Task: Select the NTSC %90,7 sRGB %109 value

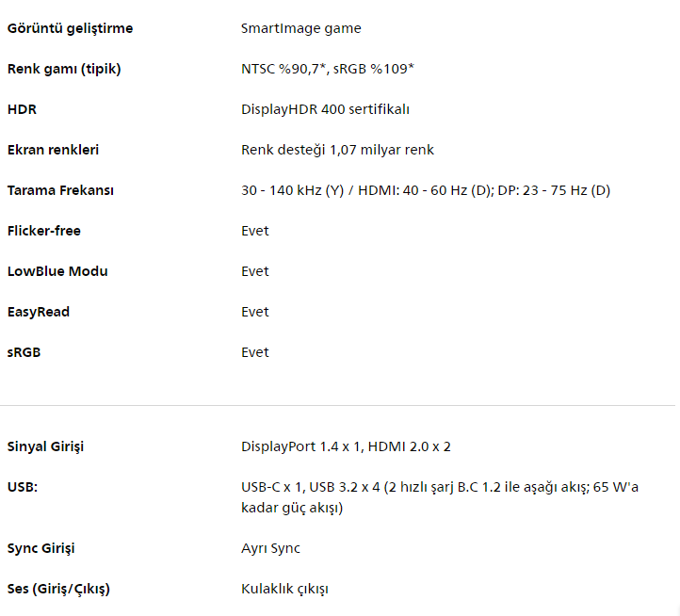Action: (x=328, y=69)
